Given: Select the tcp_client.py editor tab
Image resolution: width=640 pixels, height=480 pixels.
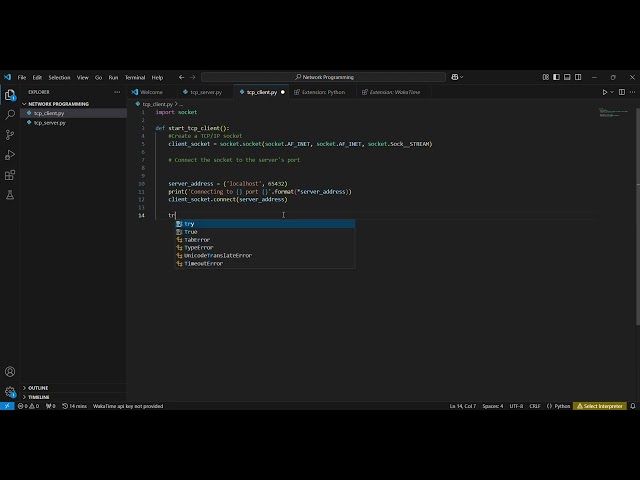Looking at the screenshot, I should (261, 92).
